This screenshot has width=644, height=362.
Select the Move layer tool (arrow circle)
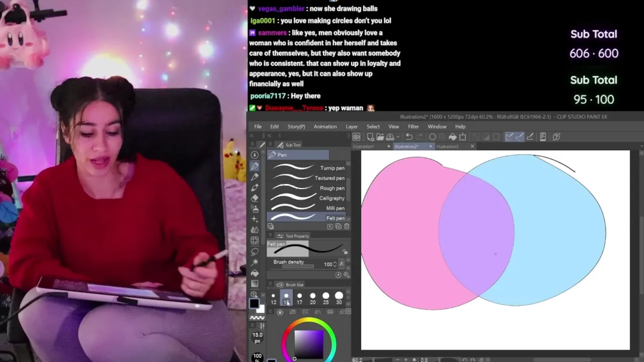[x=255, y=155]
